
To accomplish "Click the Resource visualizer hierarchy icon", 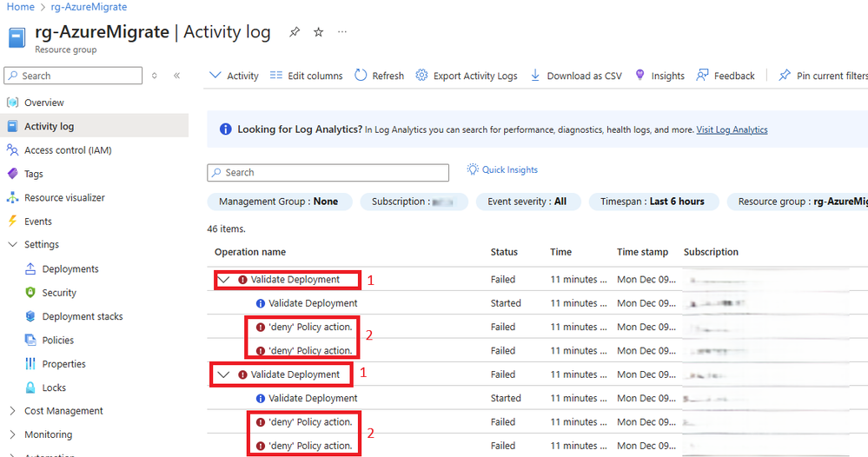I will pyautogui.click(x=12, y=197).
